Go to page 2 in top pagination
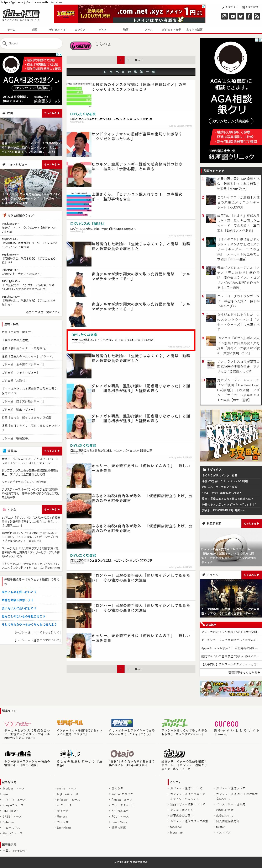This screenshot has width=262, height=868. coord(128,60)
